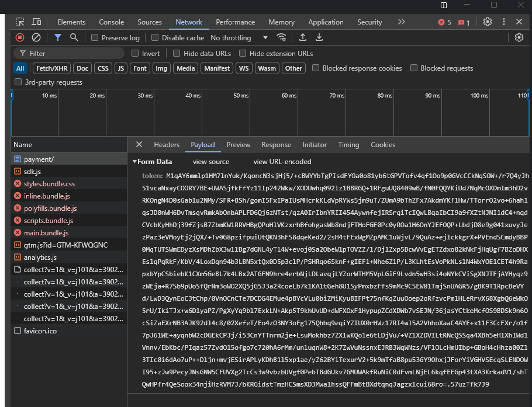Open network search magnifier icon
The height and width of the screenshot is (407, 532).
coord(74,37)
